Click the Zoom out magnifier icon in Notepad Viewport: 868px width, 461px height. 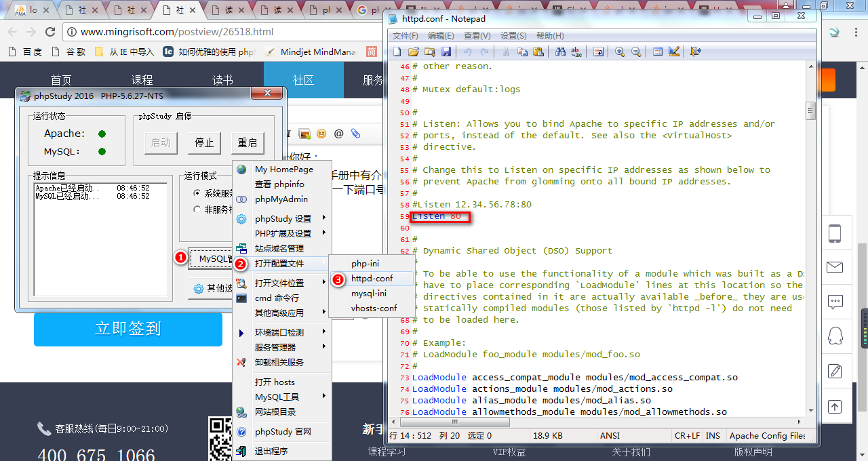pyautogui.click(x=636, y=52)
